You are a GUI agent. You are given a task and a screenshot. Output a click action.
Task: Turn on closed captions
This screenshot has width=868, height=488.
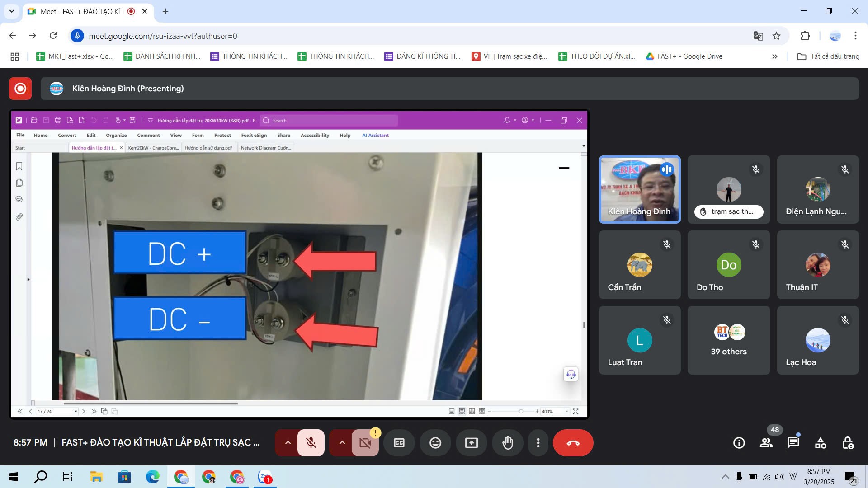click(x=399, y=443)
